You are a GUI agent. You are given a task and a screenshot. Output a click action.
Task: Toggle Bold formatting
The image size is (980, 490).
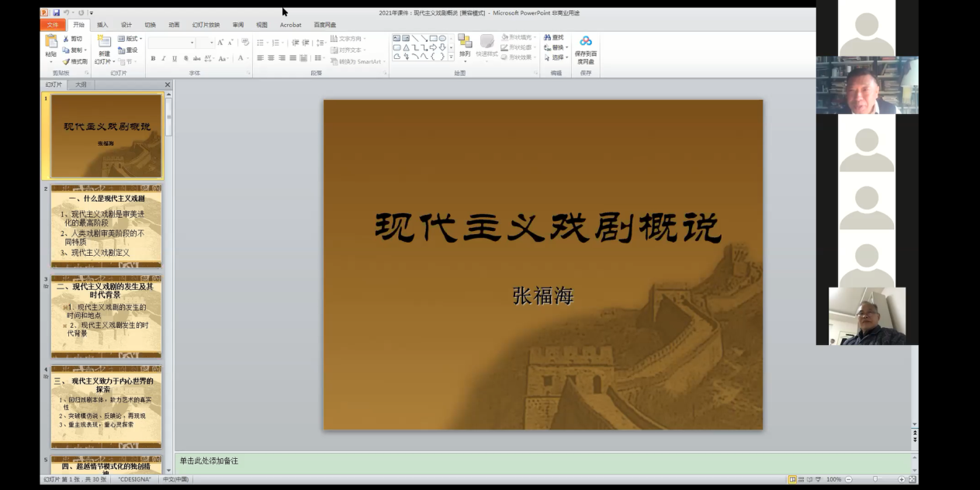[x=153, y=59]
